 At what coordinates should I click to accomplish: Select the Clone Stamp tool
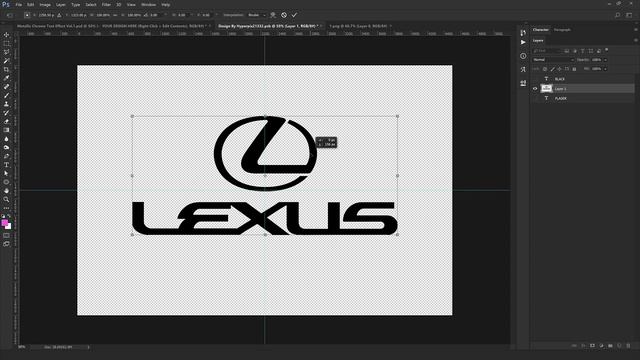point(6,104)
